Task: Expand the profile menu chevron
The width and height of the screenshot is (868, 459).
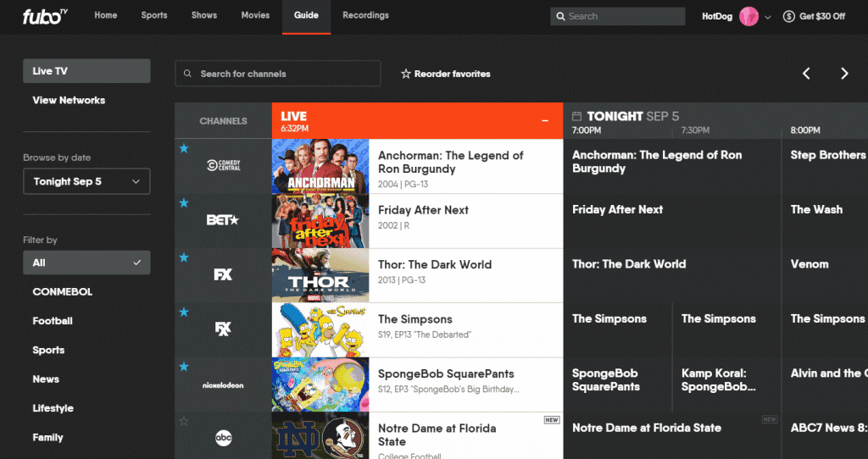Action: coord(768,17)
